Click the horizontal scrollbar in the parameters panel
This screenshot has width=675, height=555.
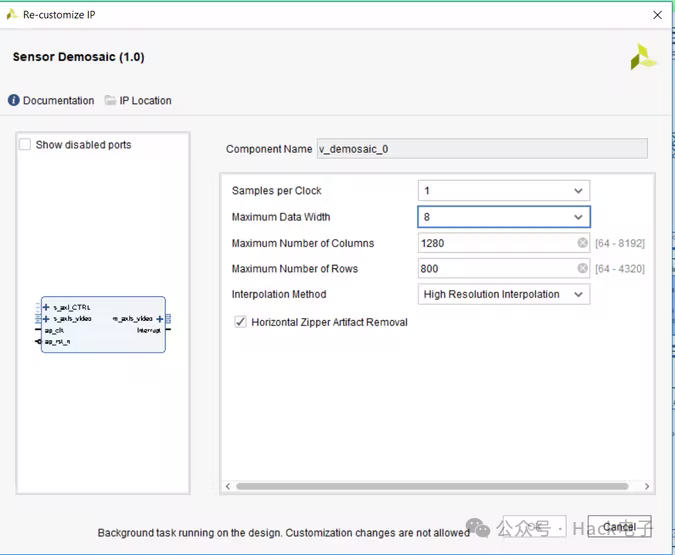point(432,487)
